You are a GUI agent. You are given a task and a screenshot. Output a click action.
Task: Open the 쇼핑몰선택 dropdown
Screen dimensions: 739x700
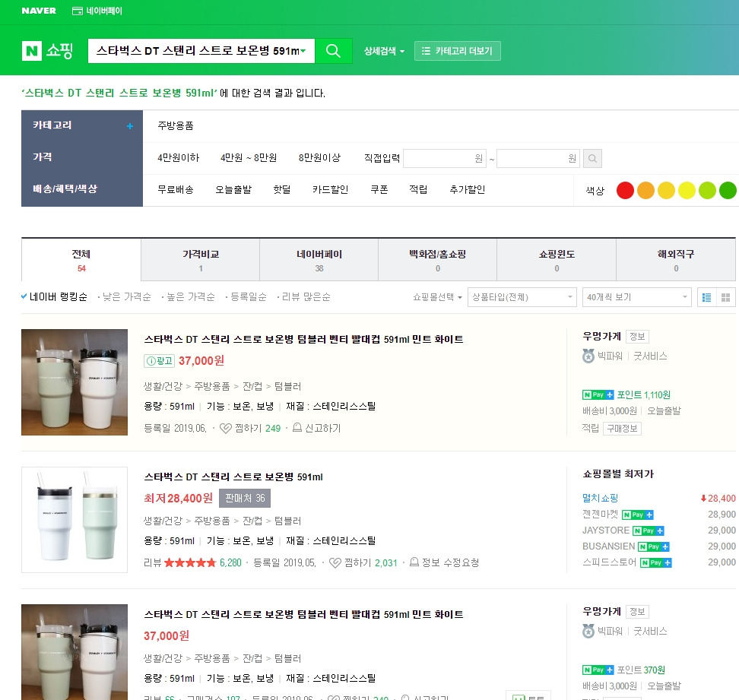(x=437, y=297)
